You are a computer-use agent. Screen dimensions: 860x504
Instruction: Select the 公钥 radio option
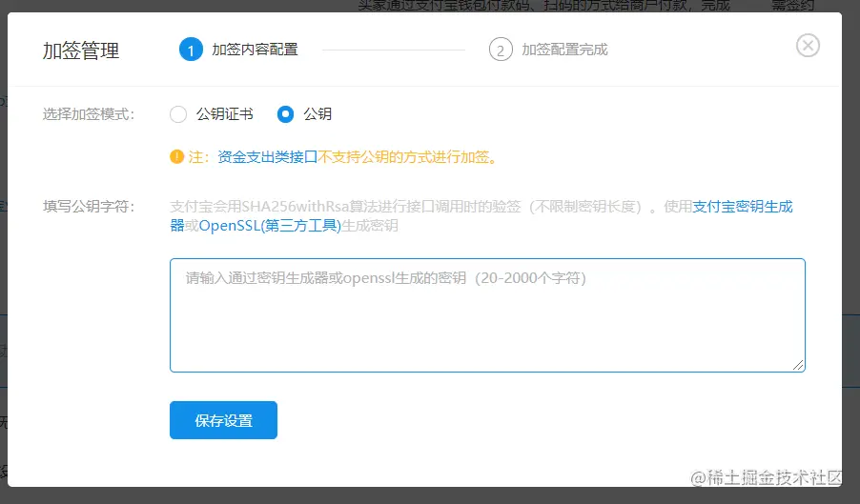285,114
